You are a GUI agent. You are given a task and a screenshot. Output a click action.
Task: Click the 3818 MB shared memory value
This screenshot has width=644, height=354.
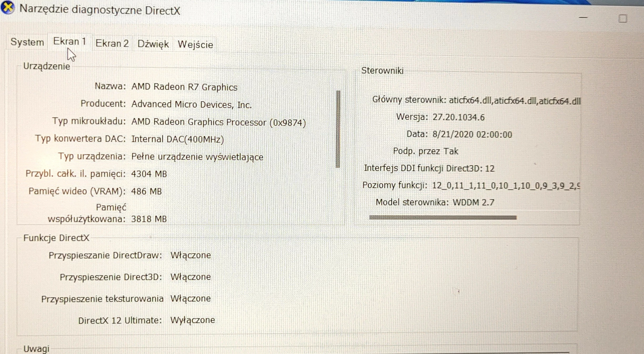[x=149, y=219]
